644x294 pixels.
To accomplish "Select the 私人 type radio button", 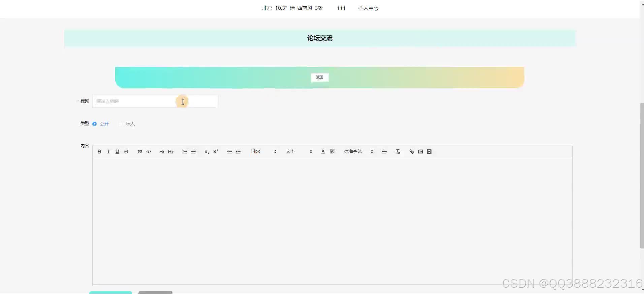I will (x=120, y=124).
